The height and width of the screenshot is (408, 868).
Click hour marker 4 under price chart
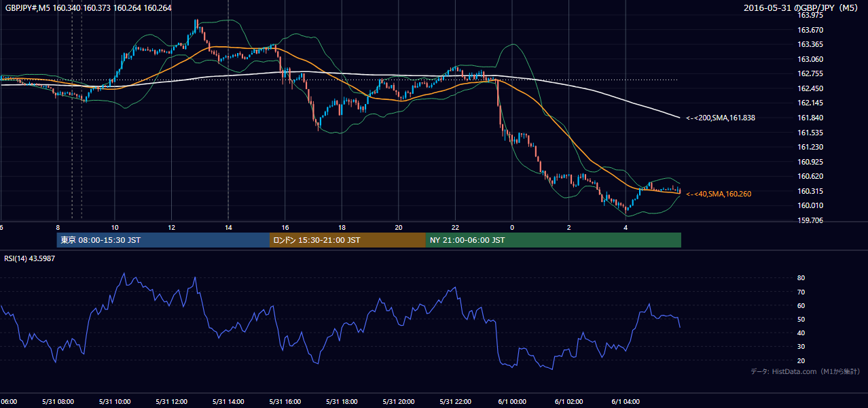tap(626, 228)
